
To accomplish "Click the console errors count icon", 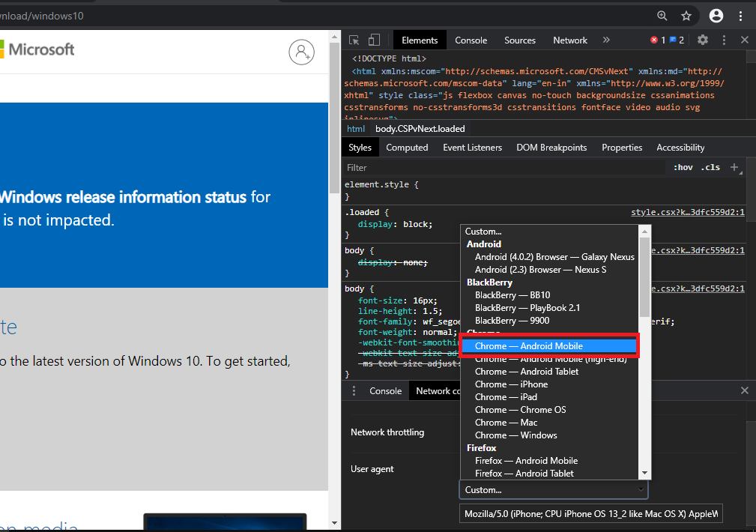I will point(656,40).
